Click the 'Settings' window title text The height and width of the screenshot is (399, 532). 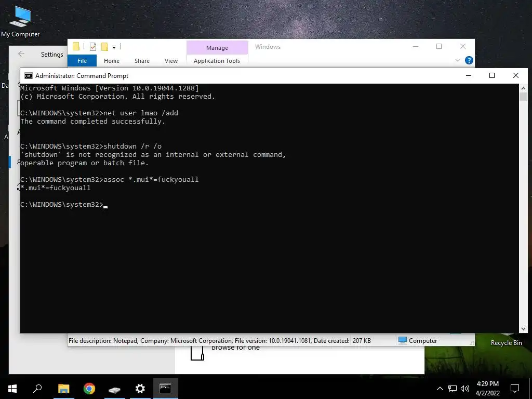[52, 54]
